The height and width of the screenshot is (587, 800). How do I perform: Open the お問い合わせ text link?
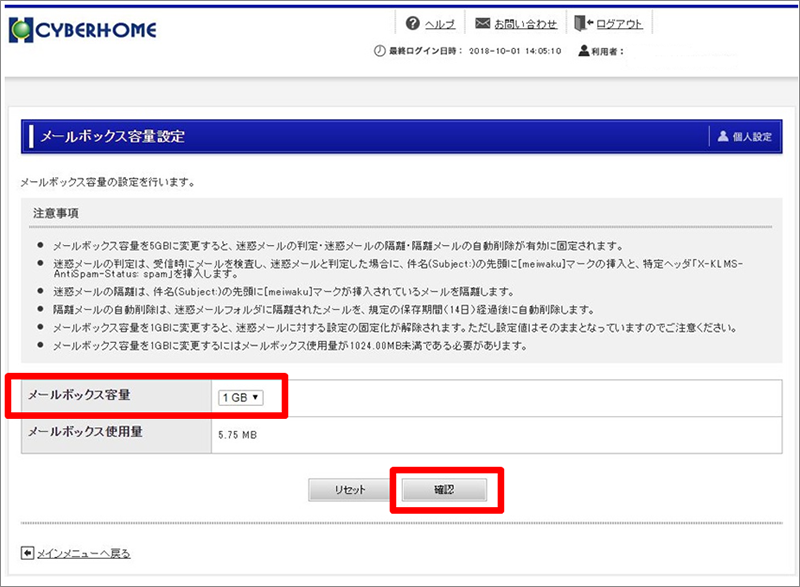pyautogui.click(x=526, y=24)
